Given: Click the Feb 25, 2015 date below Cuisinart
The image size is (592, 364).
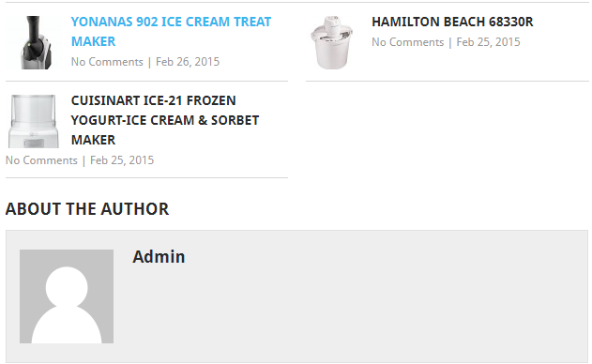Looking at the screenshot, I should pos(122,160).
